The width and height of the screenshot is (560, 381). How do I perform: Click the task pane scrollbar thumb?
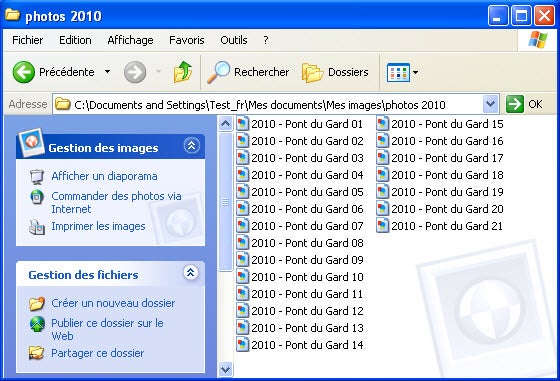point(225,202)
